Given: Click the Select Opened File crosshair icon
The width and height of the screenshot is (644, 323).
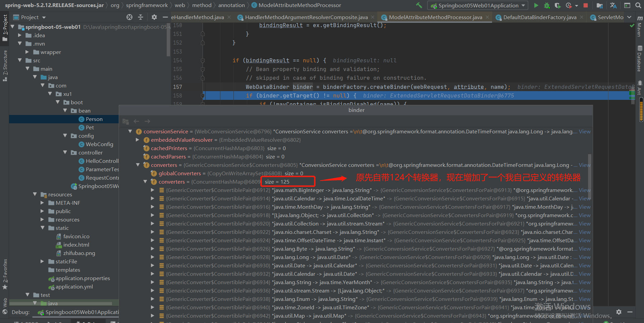Looking at the screenshot, I should click(129, 17).
